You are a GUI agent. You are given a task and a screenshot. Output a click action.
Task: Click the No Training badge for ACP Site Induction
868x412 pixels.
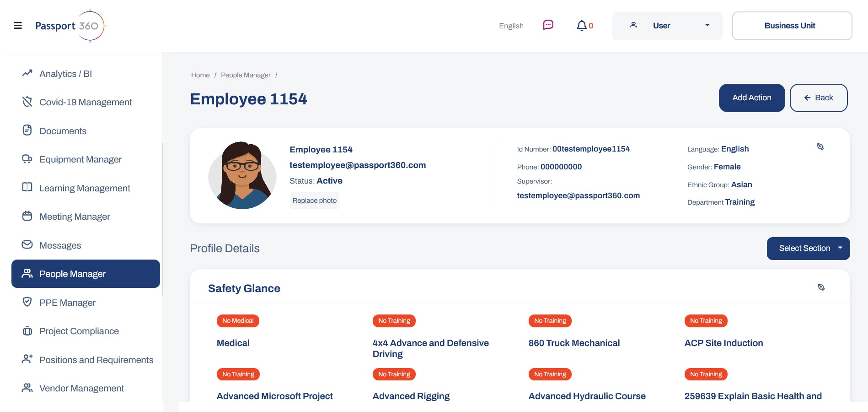tap(706, 320)
